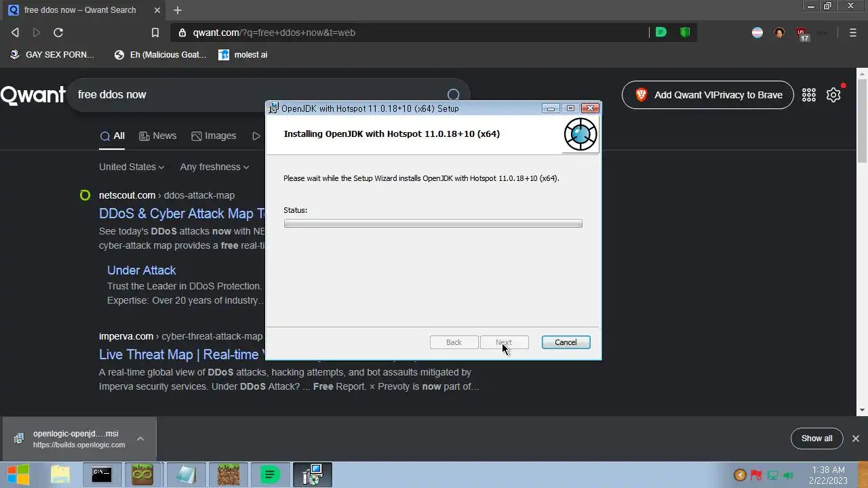Screen dimensions: 868x488
Task: Click the Qwant search magnifier button
Action: click(x=454, y=95)
